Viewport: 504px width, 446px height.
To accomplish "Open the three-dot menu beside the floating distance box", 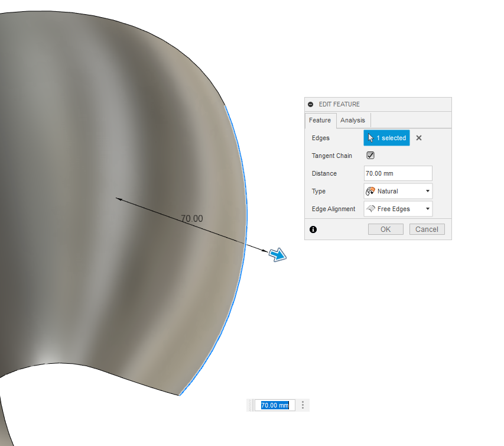I will (x=303, y=405).
